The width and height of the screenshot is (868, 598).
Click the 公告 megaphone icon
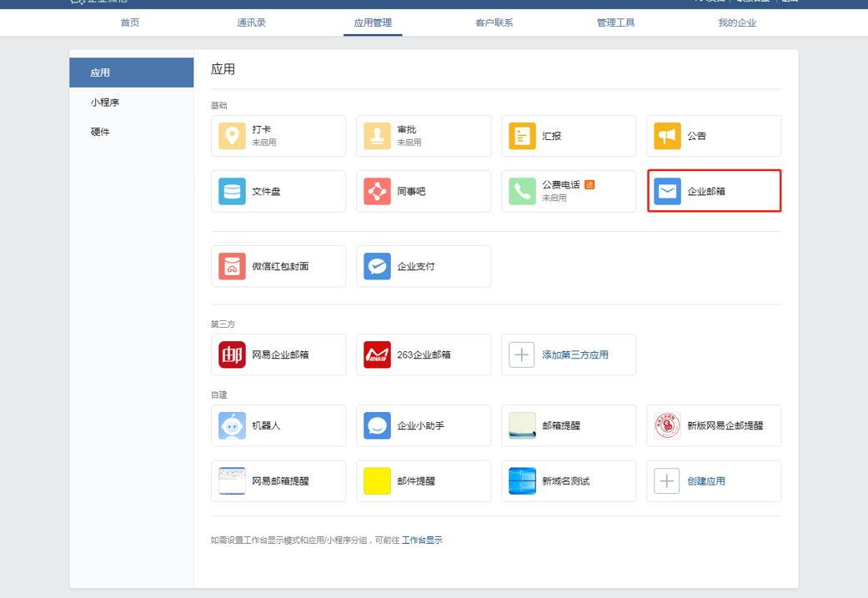(x=667, y=136)
